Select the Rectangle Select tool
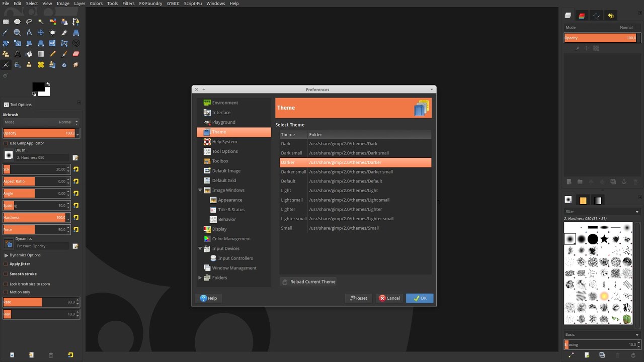Image resolution: width=644 pixels, height=362 pixels. tap(6, 22)
